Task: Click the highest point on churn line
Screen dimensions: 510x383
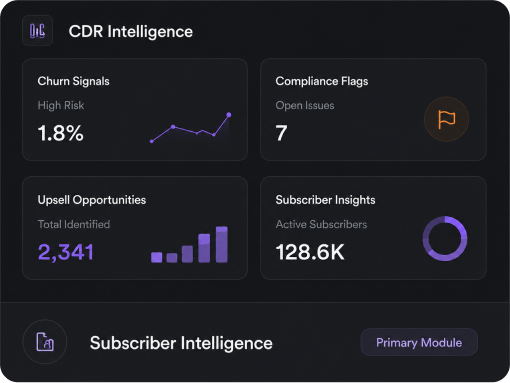Action: pos(229,115)
